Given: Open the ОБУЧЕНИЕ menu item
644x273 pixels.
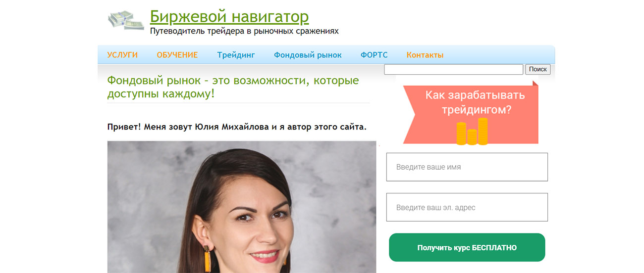Looking at the screenshot, I should click(177, 55).
